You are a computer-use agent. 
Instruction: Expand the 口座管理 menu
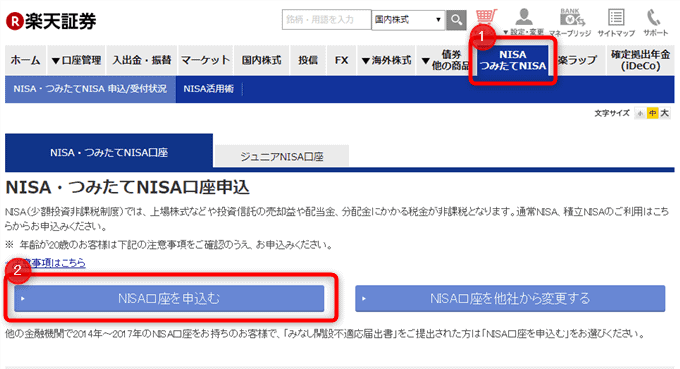pyautogui.click(x=76, y=60)
